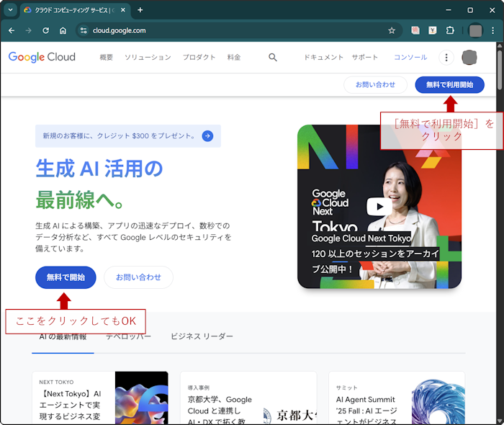This screenshot has width=504, height=425.
Task: Open the browser extensions puzzle icon
Action: (x=450, y=31)
